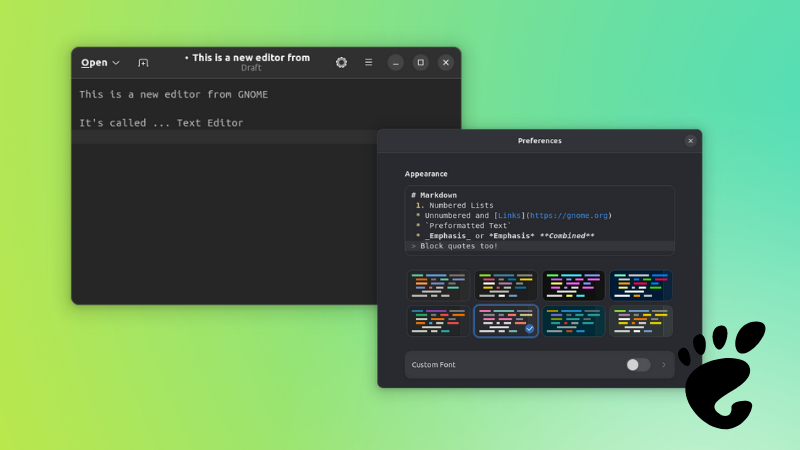Image resolution: width=800 pixels, height=450 pixels.
Task: Click the document title "This is a new editor from"
Action: point(251,58)
